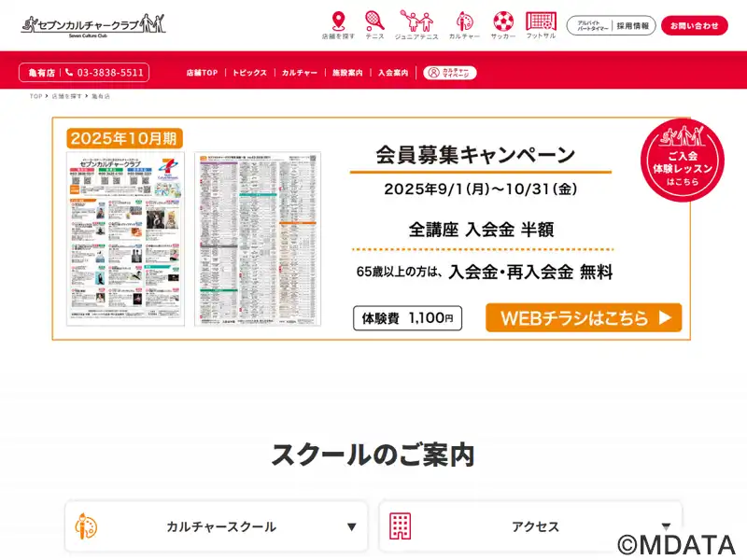This screenshot has height=560, width=747.
Task: Open the ジュニアテニス icon
Action: click(x=416, y=25)
